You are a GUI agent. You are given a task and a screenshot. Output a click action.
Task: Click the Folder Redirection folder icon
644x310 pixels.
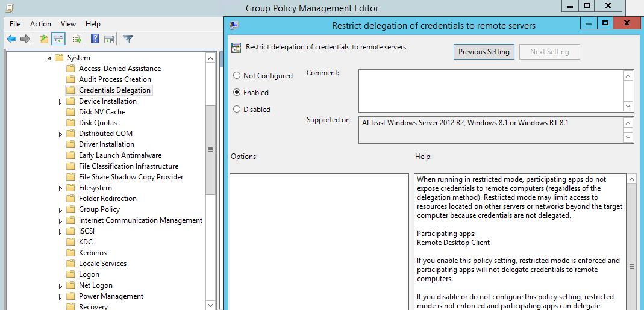click(70, 199)
